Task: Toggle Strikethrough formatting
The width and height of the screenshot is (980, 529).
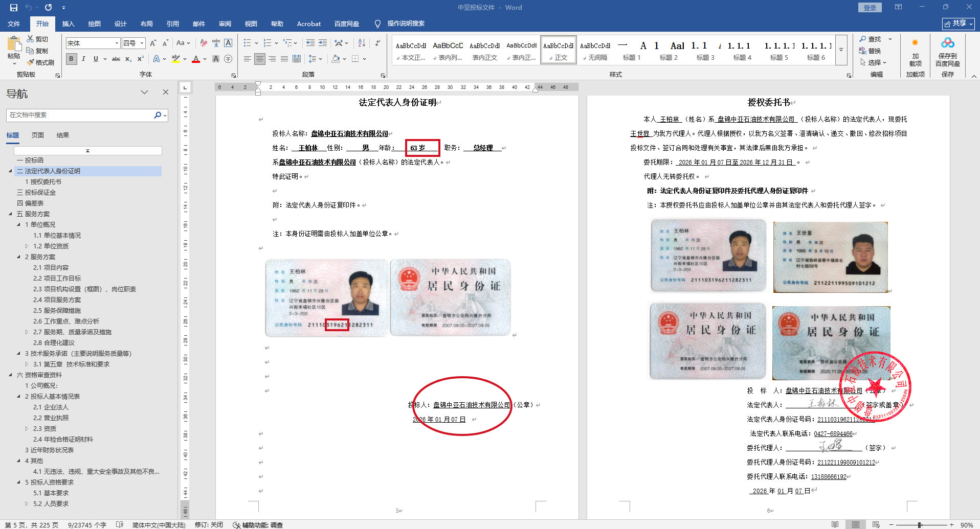Action: click(116, 59)
